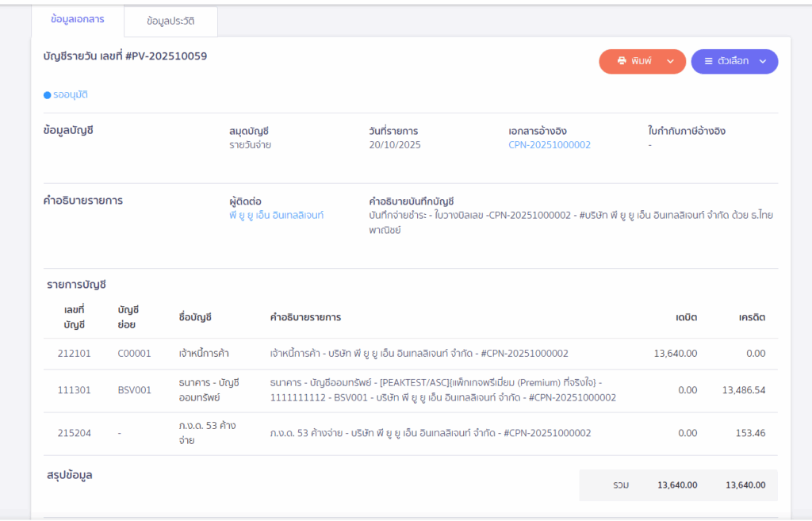Click the printer icon in พิมพ์ button
The image size is (812, 521).
coord(622,61)
